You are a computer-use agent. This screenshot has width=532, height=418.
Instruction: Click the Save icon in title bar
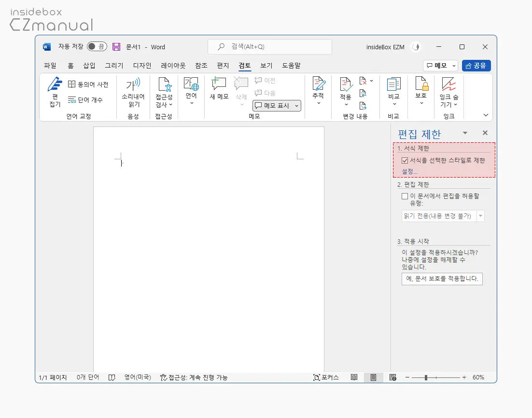pos(116,47)
